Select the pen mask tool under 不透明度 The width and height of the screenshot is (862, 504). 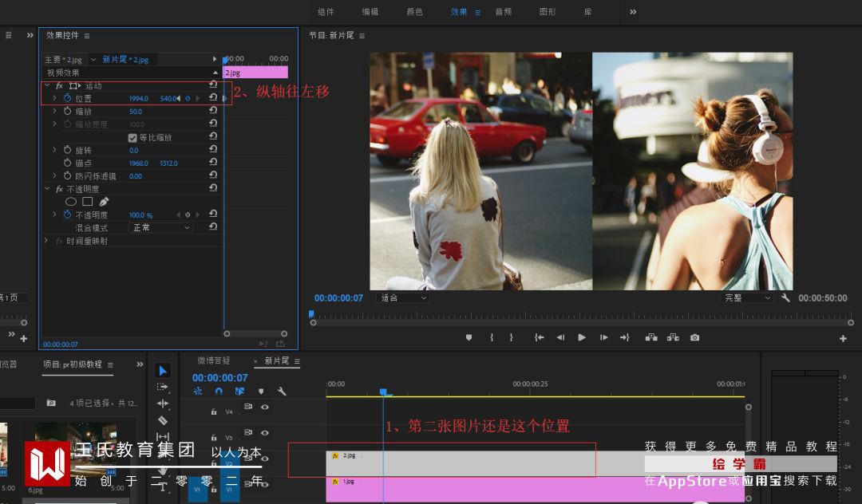coord(104,202)
